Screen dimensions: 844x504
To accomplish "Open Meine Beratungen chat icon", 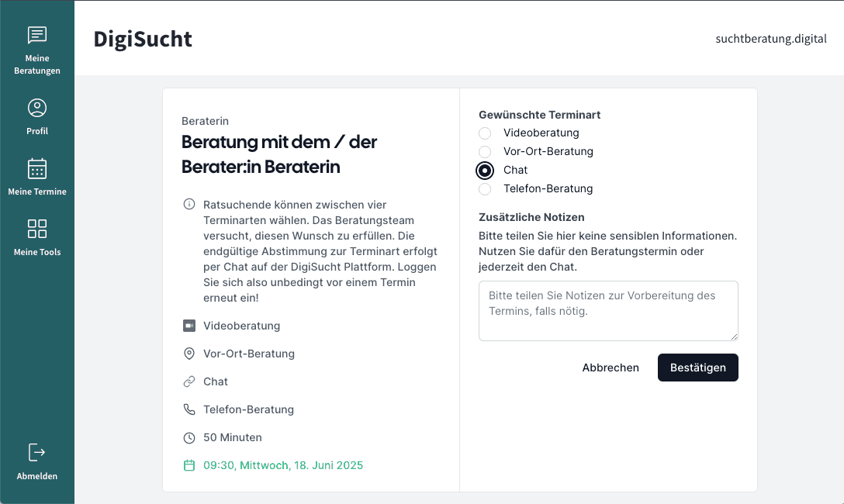I will pos(37,35).
